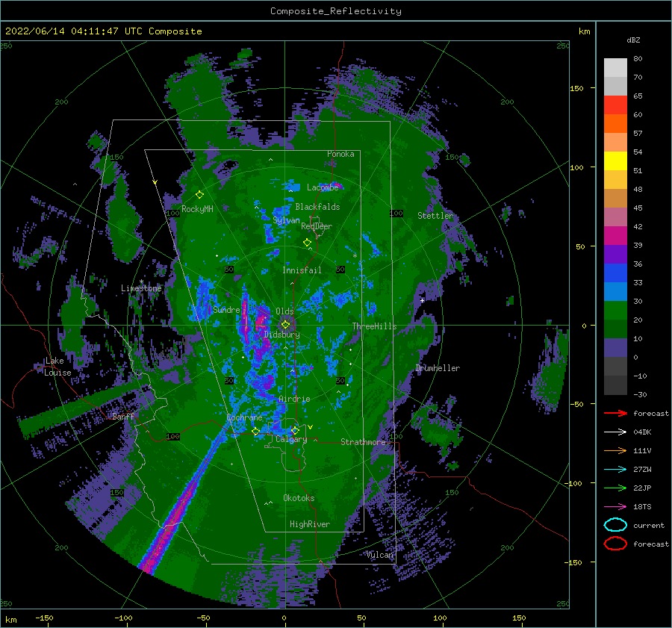This screenshot has height=628, width=672.
Task: Click the Sylvan label on map
Action: tap(286, 220)
